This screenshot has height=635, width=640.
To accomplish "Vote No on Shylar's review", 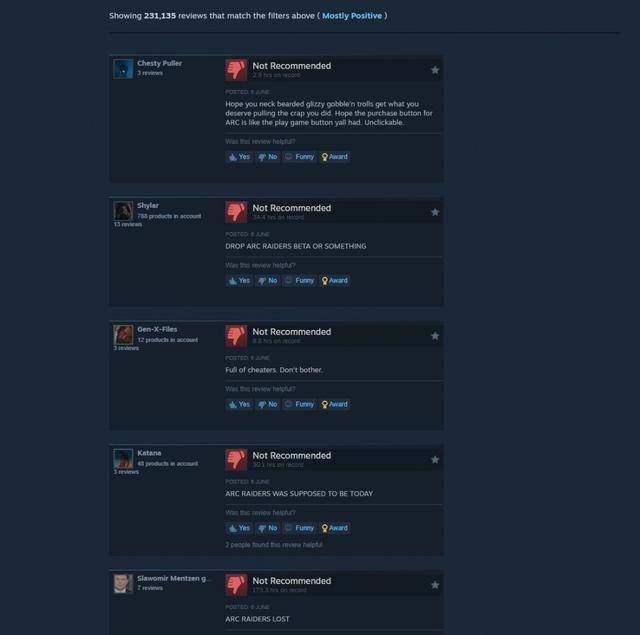I will tap(268, 280).
